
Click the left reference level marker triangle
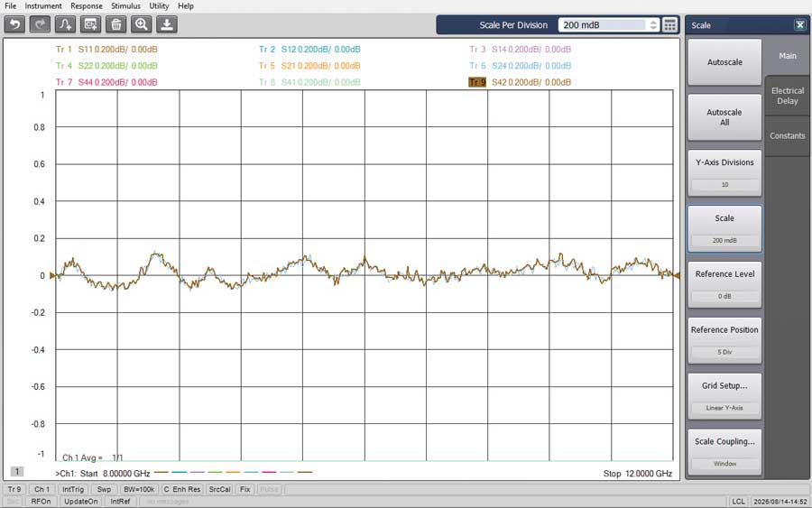(52, 275)
